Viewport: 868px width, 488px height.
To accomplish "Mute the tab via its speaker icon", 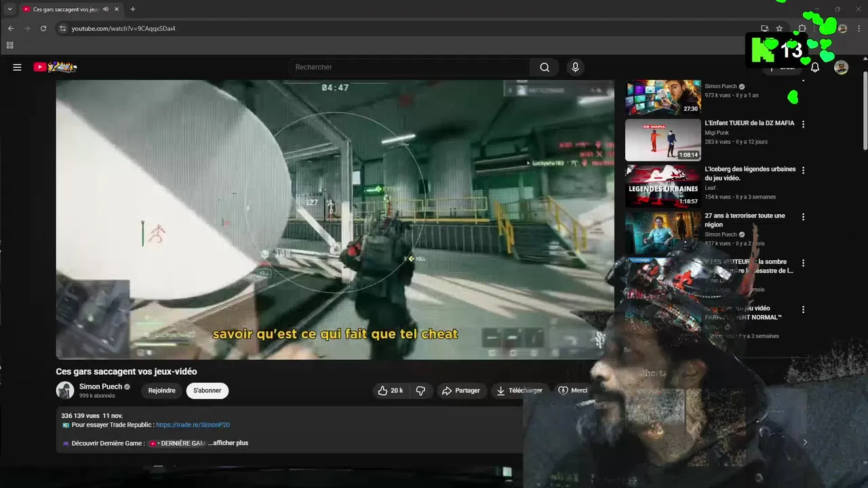I will tap(105, 9).
